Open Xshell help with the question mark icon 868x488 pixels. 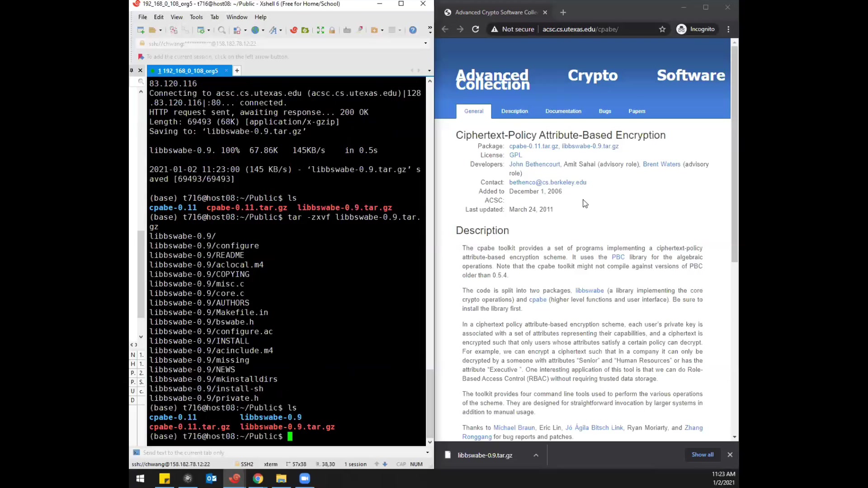(413, 30)
